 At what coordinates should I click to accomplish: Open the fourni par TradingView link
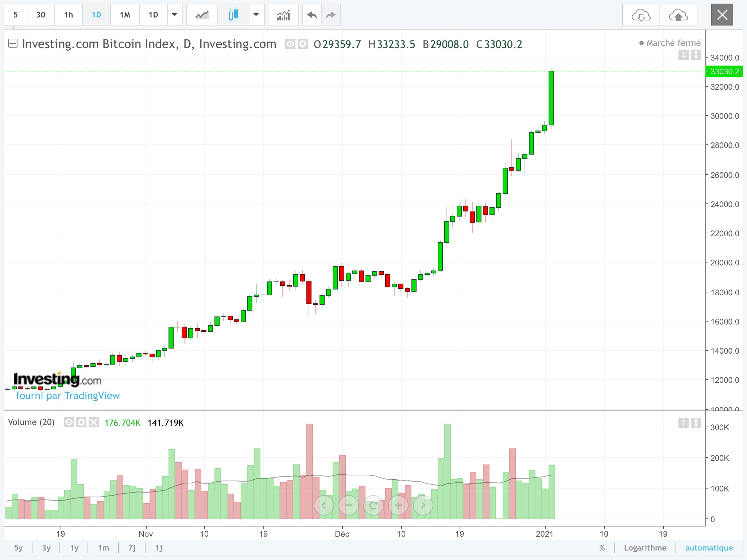click(68, 396)
